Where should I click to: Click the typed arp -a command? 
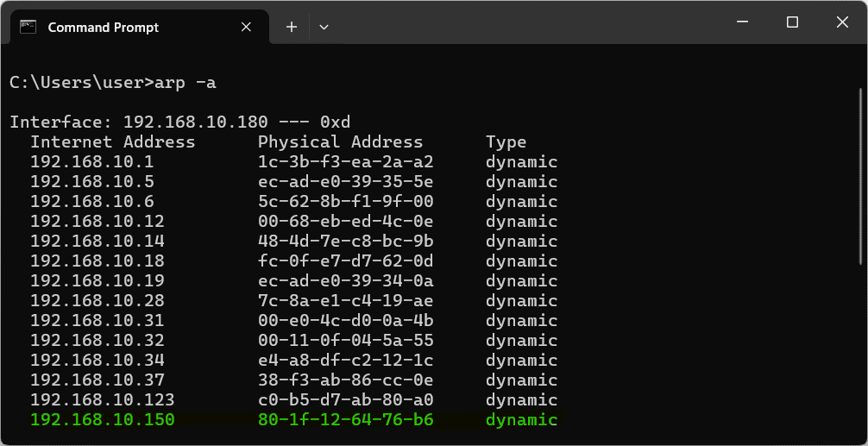tap(185, 83)
